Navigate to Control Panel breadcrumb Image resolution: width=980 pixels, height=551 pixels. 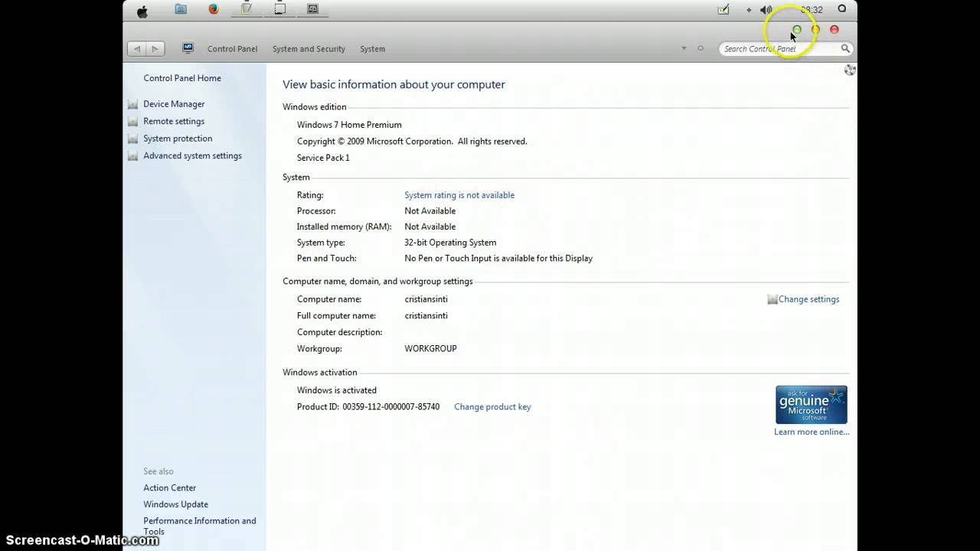point(232,49)
